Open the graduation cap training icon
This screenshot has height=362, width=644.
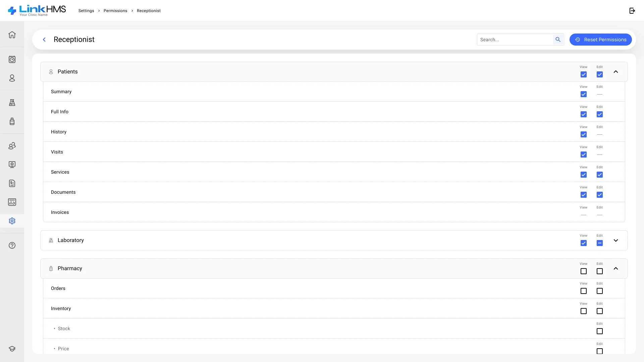tap(12, 349)
